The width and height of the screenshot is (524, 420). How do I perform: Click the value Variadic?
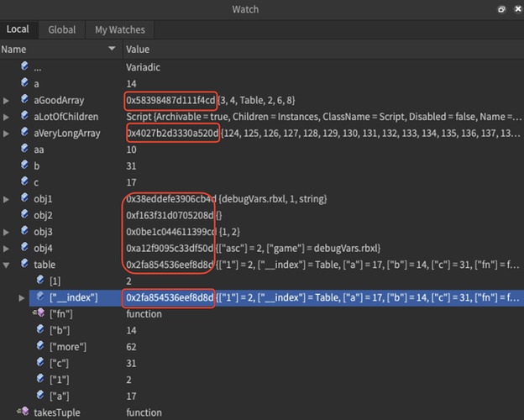pos(143,67)
